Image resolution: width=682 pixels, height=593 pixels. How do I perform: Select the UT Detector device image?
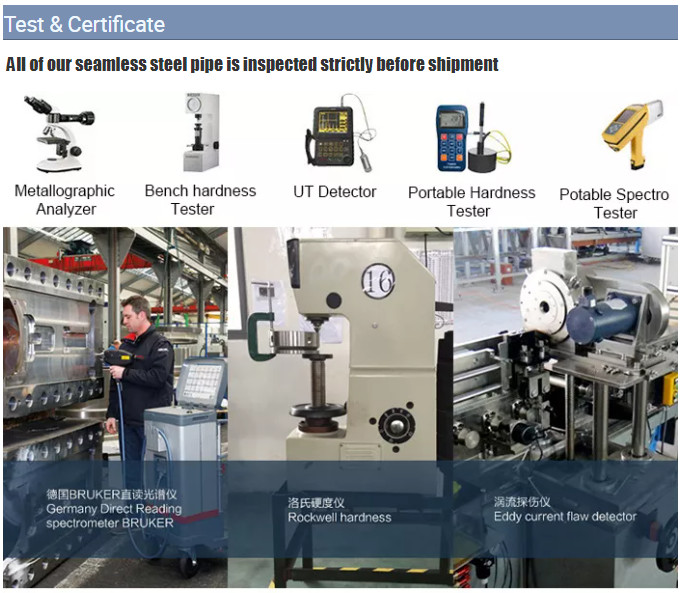pos(337,134)
